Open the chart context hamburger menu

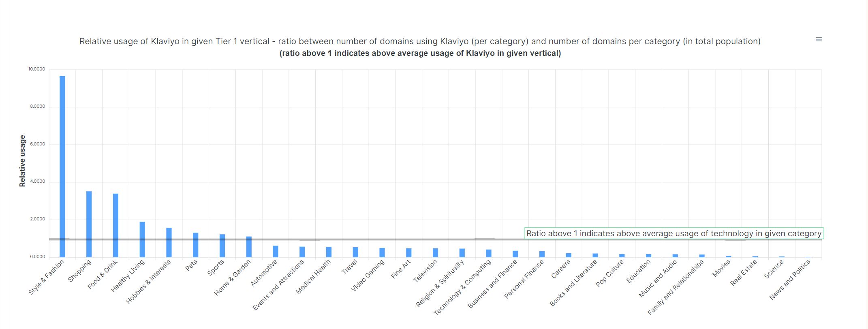pos(819,39)
